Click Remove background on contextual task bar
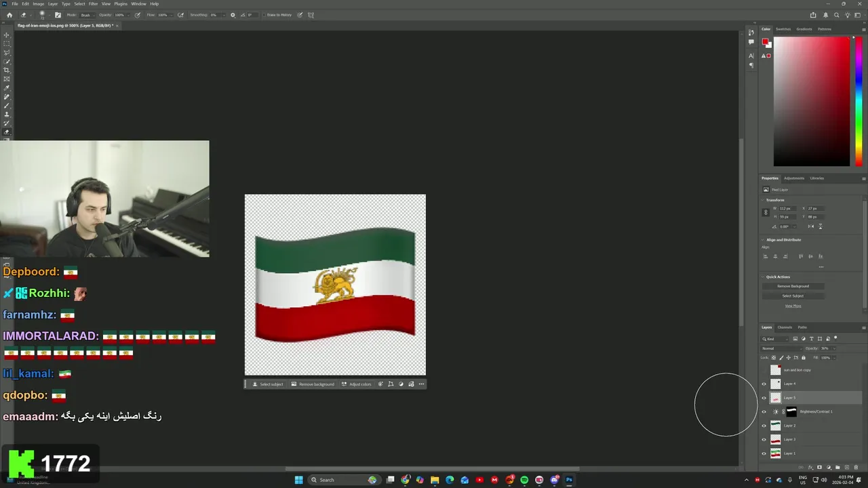 [x=313, y=384]
